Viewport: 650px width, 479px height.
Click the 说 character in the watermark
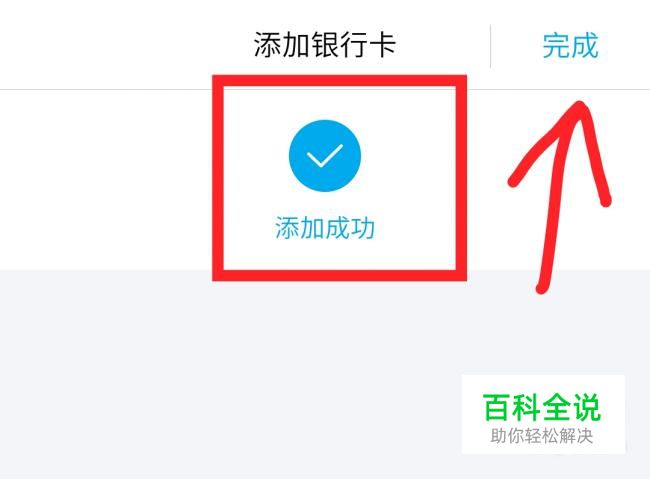[587, 407]
